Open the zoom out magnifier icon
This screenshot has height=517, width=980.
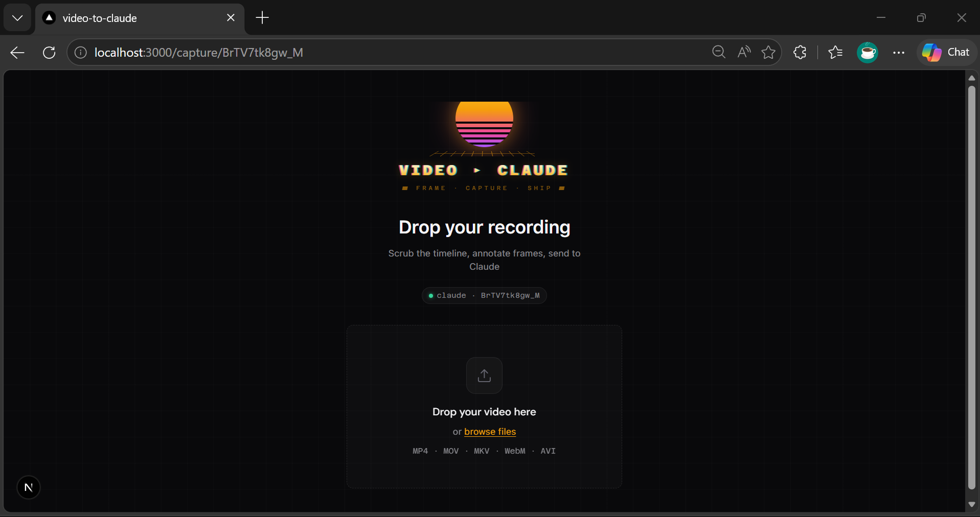tap(719, 52)
